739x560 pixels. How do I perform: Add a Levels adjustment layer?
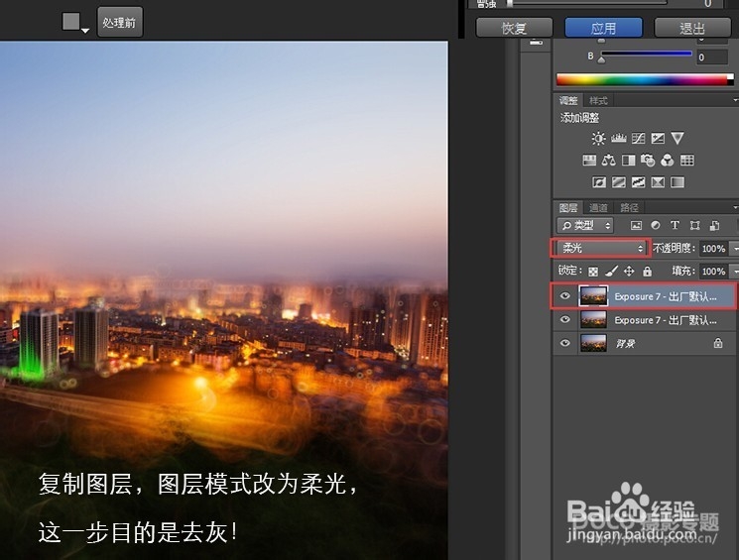coord(618,138)
